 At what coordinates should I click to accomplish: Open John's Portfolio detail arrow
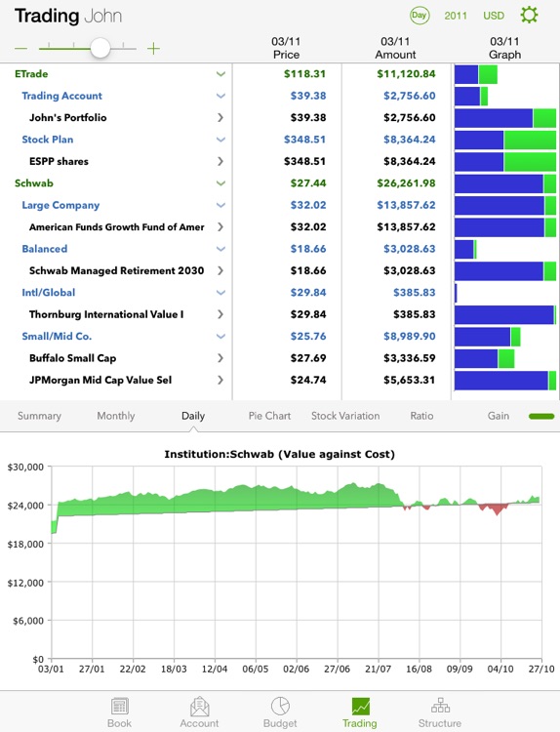220,118
